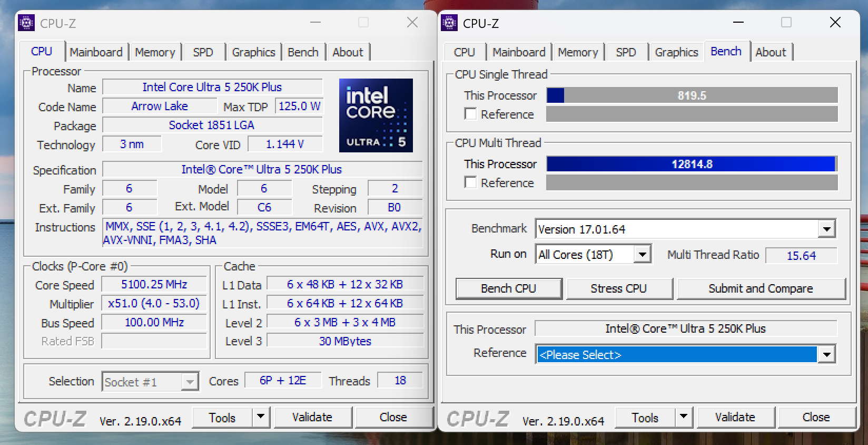Click Cores value 6P + 12E
868x445 pixels.
coord(283,380)
